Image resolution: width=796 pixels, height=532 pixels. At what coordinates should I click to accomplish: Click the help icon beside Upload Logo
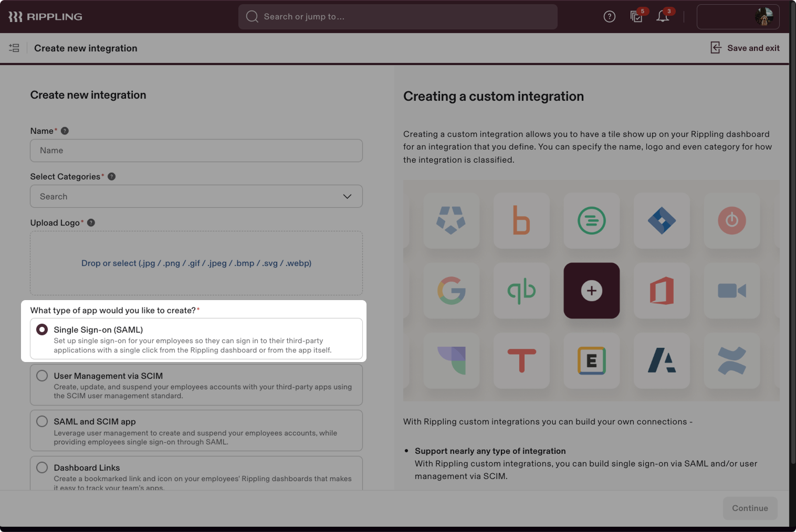tap(91, 223)
